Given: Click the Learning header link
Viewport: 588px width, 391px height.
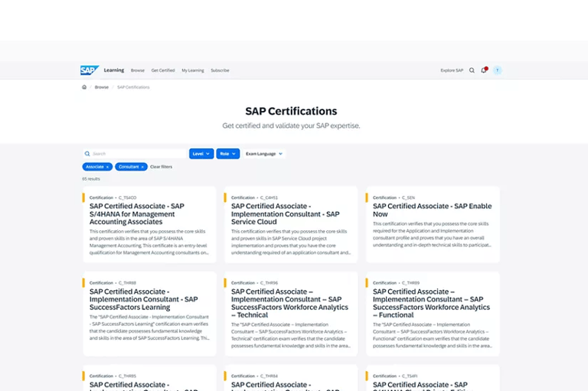Looking at the screenshot, I should tap(114, 70).
